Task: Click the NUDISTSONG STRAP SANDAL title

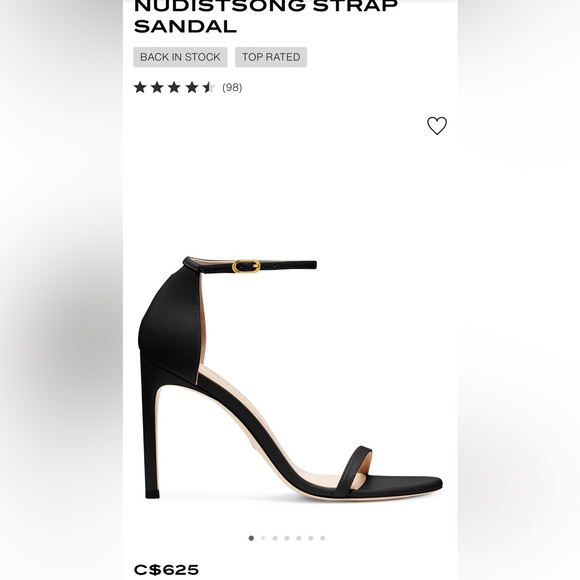Action: [x=265, y=16]
